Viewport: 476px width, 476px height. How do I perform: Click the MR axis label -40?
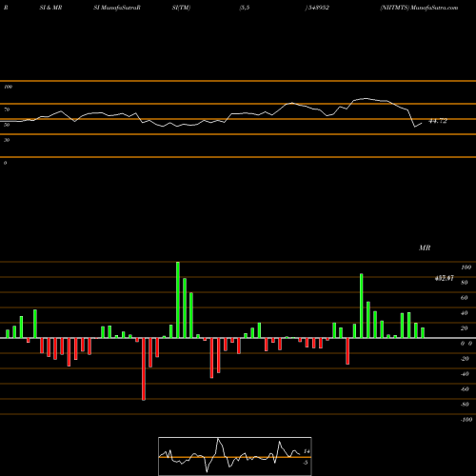point(465,374)
